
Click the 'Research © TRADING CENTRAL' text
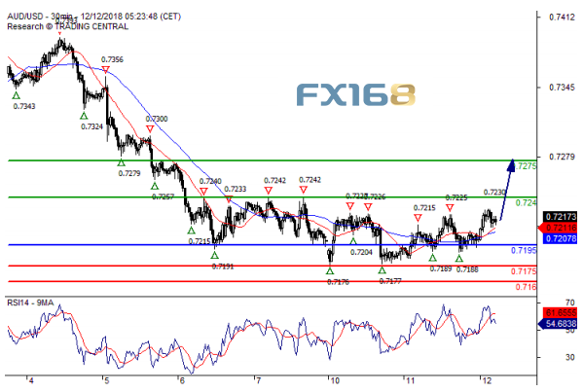[x=68, y=27]
